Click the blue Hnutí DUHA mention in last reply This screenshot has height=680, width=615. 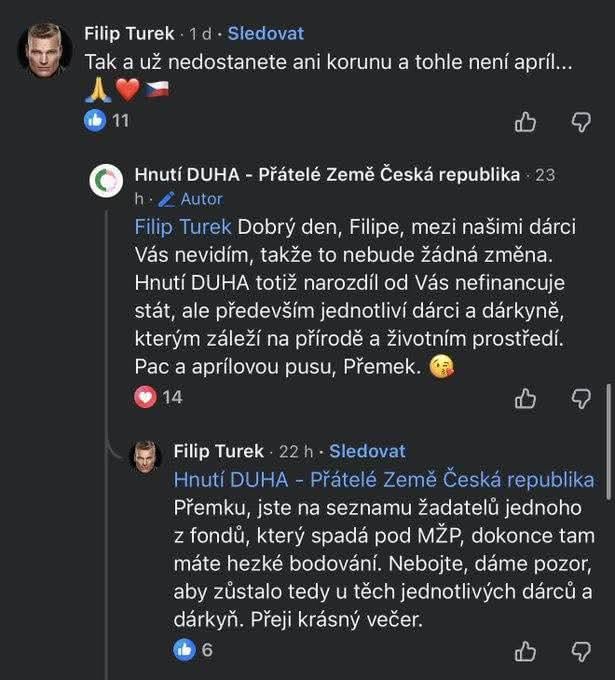383,479
